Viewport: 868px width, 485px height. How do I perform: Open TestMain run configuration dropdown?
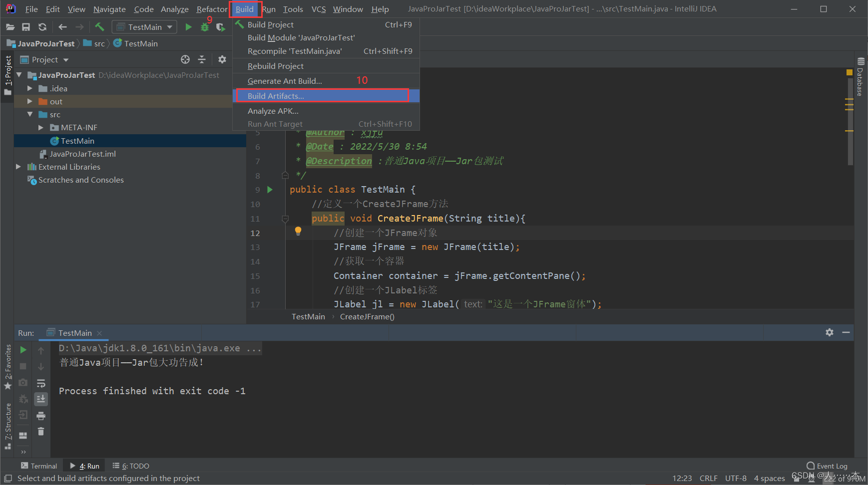144,27
